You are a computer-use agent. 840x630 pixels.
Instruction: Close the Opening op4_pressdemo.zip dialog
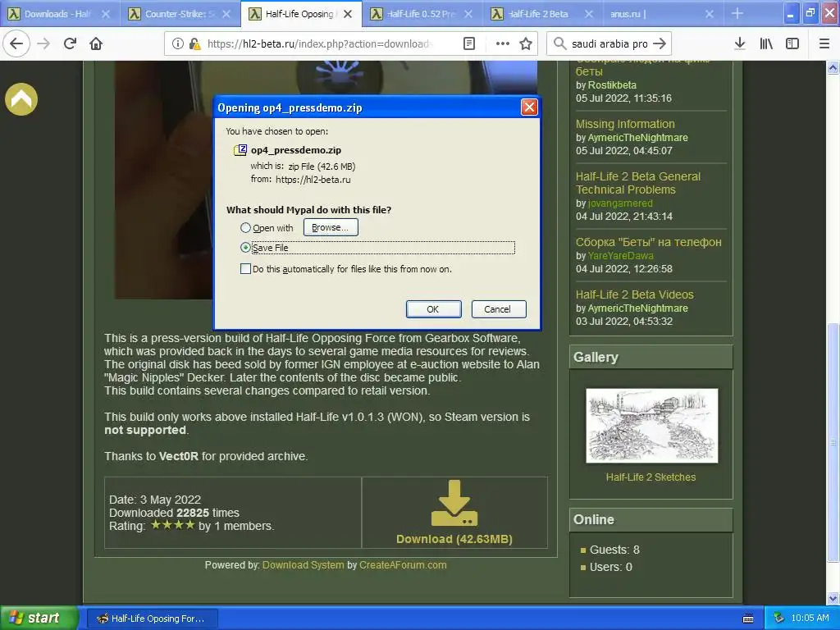[529, 107]
